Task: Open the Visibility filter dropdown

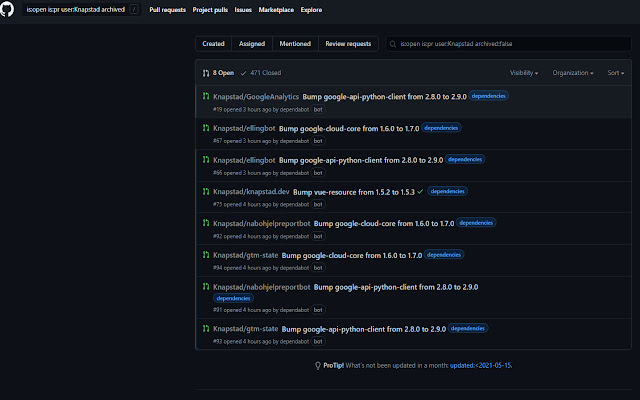Action: point(524,73)
